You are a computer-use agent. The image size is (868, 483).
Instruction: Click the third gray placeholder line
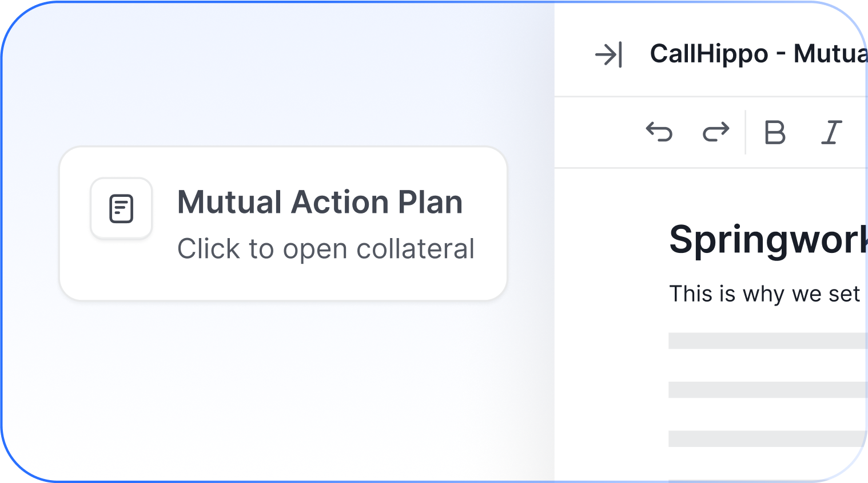[767, 438]
